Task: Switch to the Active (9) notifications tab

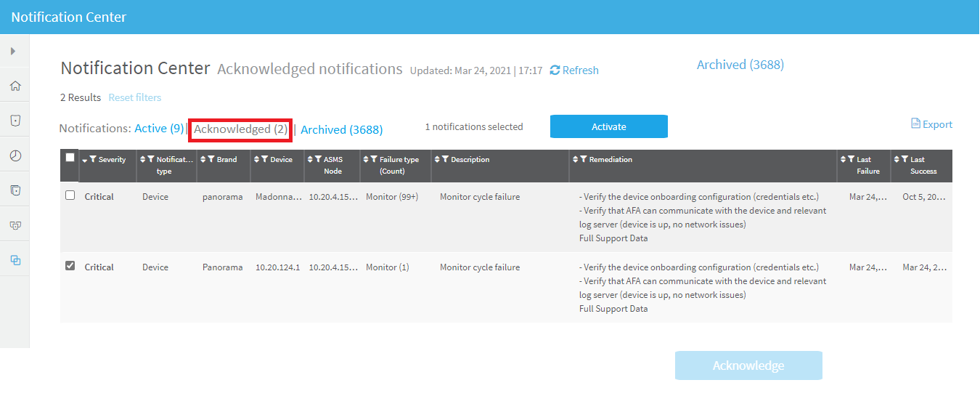Action: point(159,129)
